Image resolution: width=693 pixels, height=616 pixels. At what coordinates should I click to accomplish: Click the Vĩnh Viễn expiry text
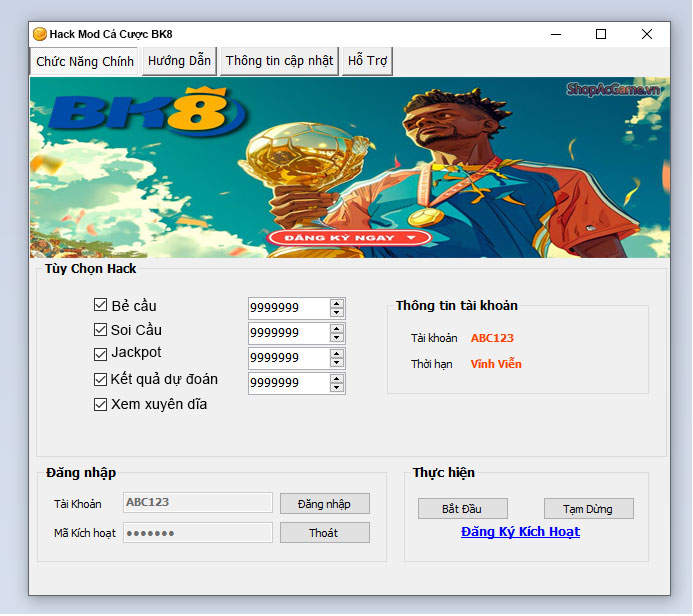click(x=496, y=364)
